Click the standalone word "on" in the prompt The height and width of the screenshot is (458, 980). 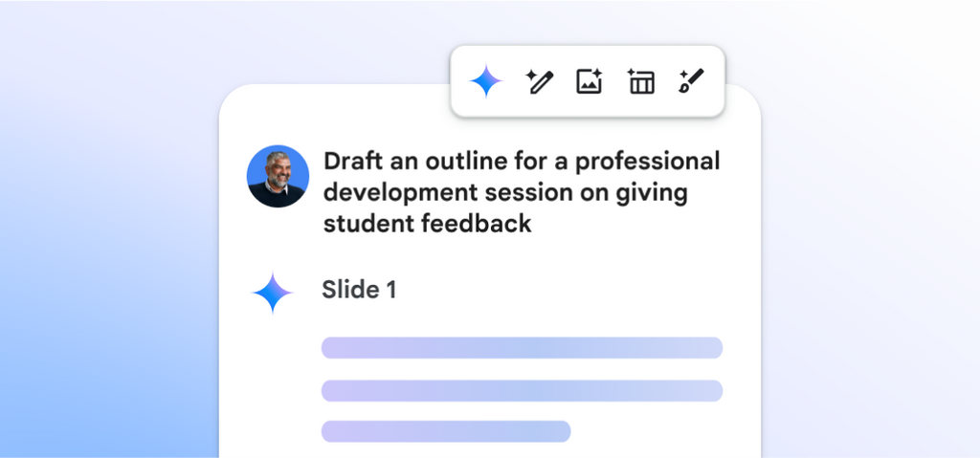(x=593, y=192)
